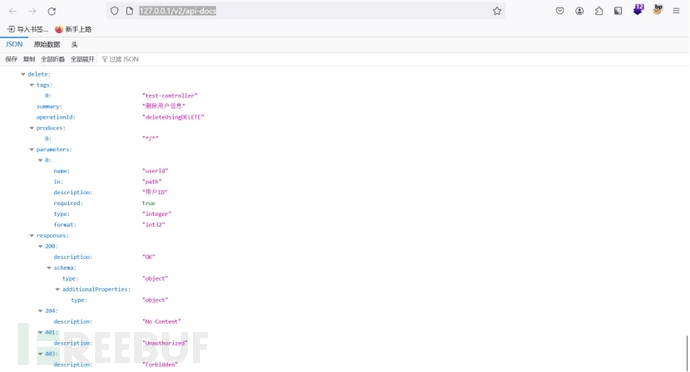This screenshot has width=690, height=372.
Task: Select the "OK" description value
Action: [149, 257]
